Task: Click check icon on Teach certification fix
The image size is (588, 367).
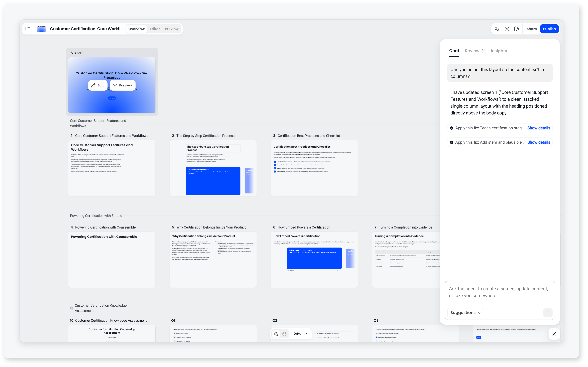Action: (x=451, y=128)
